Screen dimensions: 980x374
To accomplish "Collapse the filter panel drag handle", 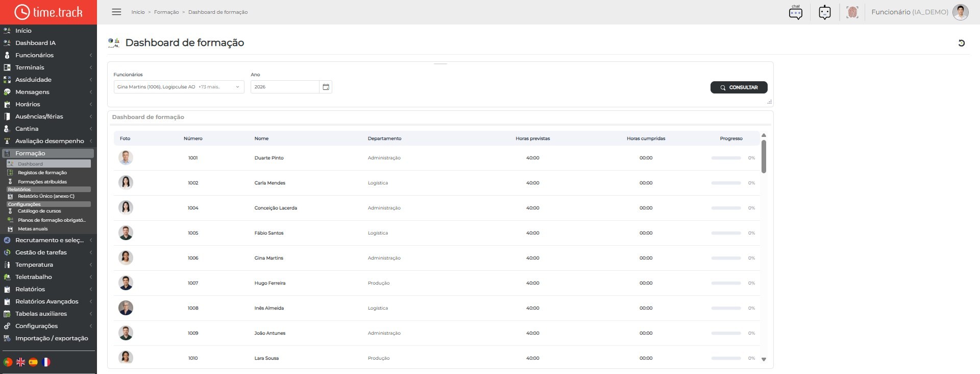I will [x=440, y=64].
